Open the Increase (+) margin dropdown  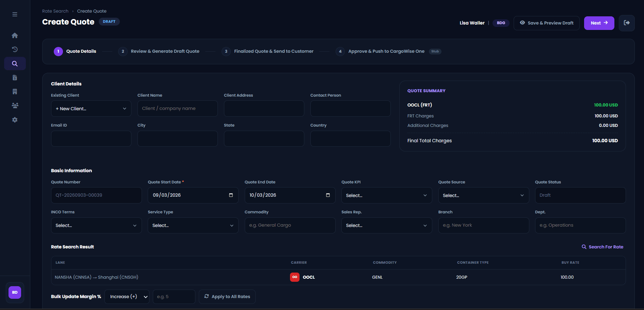[127, 297]
